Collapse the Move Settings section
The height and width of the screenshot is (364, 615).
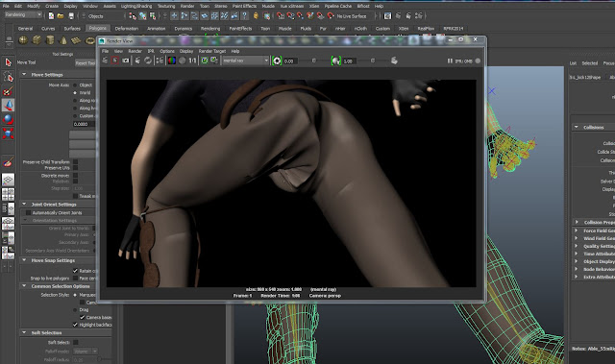(24, 74)
